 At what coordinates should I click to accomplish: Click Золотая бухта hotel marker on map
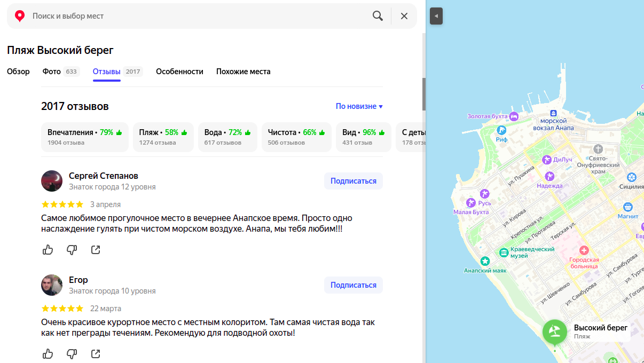tap(514, 116)
